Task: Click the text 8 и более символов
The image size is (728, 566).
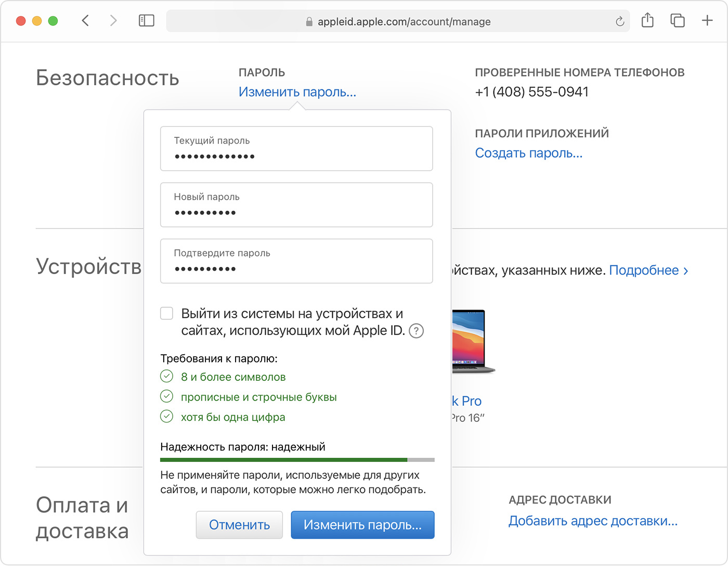Action: tap(233, 377)
